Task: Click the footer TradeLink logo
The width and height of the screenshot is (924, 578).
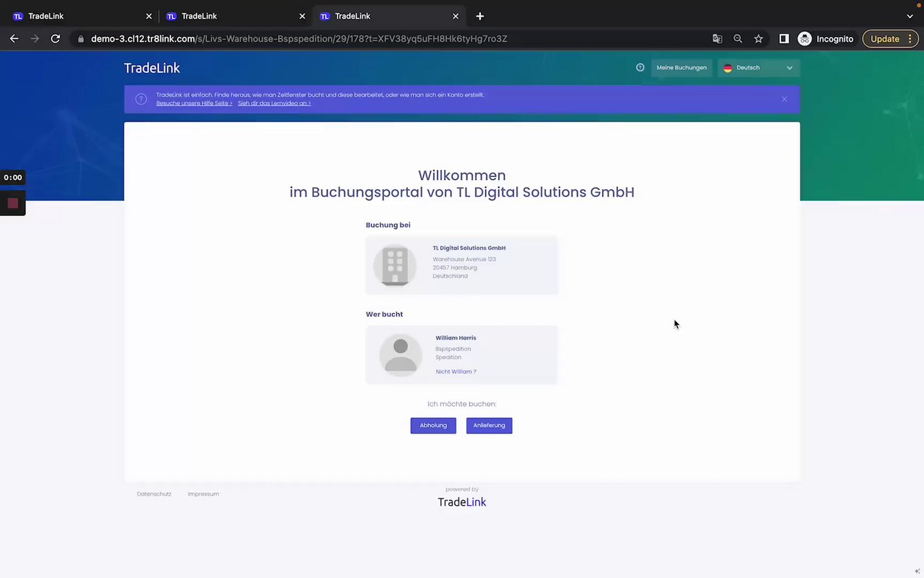Action: pyautogui.click(x=462, y=502)
